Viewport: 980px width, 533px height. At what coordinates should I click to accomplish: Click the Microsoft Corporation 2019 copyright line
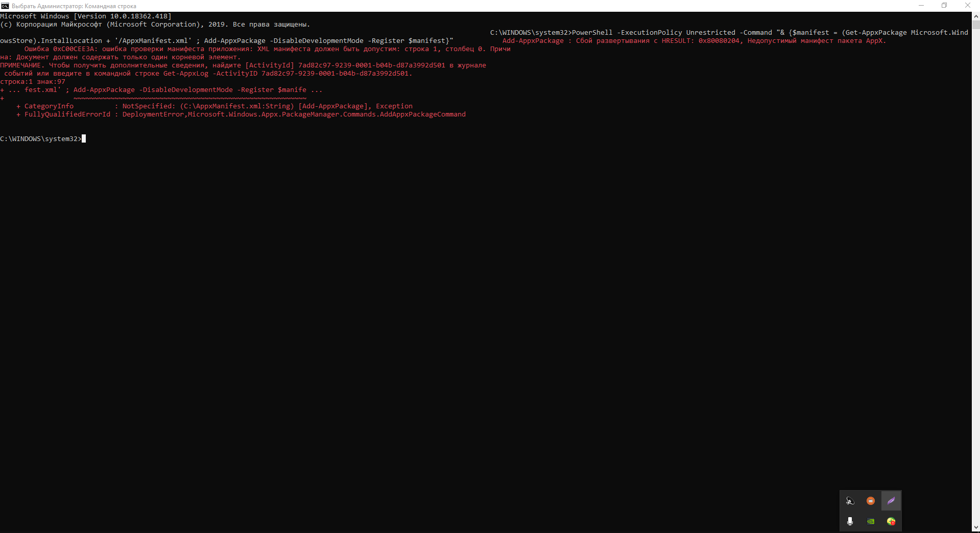point(155,25)
